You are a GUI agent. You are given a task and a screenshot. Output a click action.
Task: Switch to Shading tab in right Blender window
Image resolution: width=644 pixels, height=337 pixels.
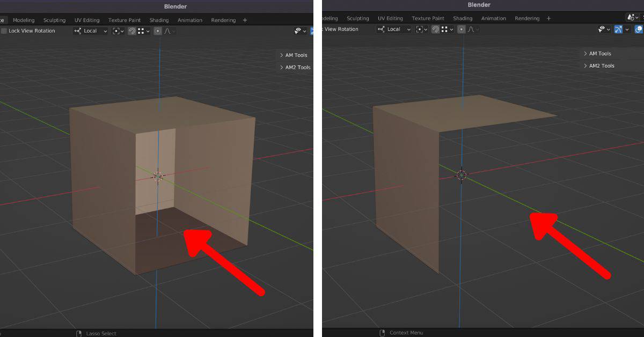coord(463,19)
